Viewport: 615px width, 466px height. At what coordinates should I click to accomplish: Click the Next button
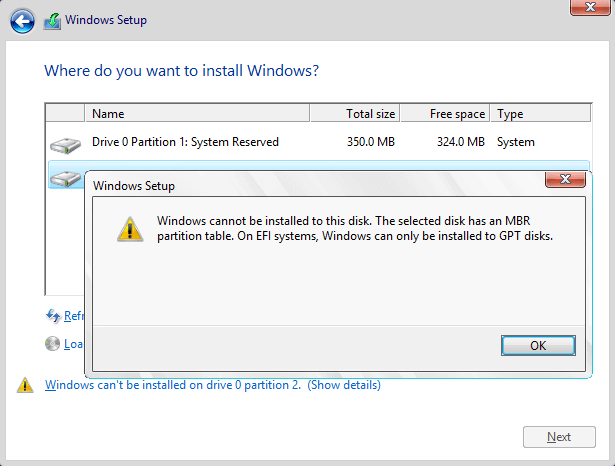coord(559,437)
